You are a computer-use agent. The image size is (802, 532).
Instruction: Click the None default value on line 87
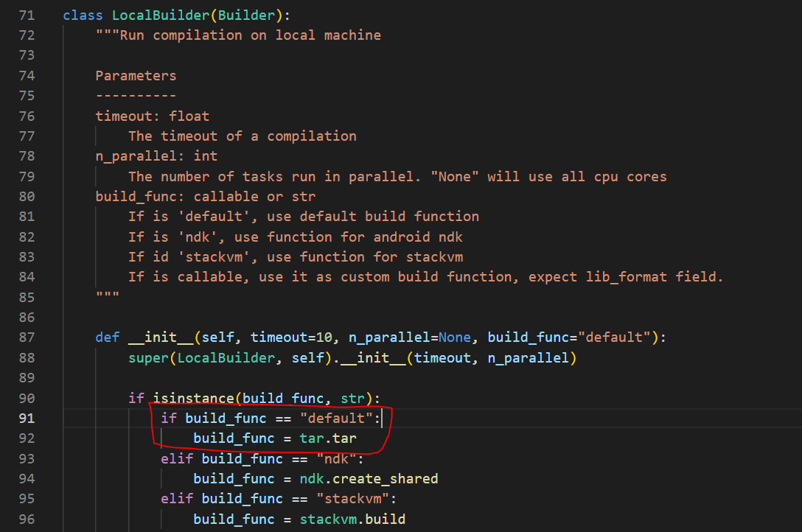[x=455, y=337]
